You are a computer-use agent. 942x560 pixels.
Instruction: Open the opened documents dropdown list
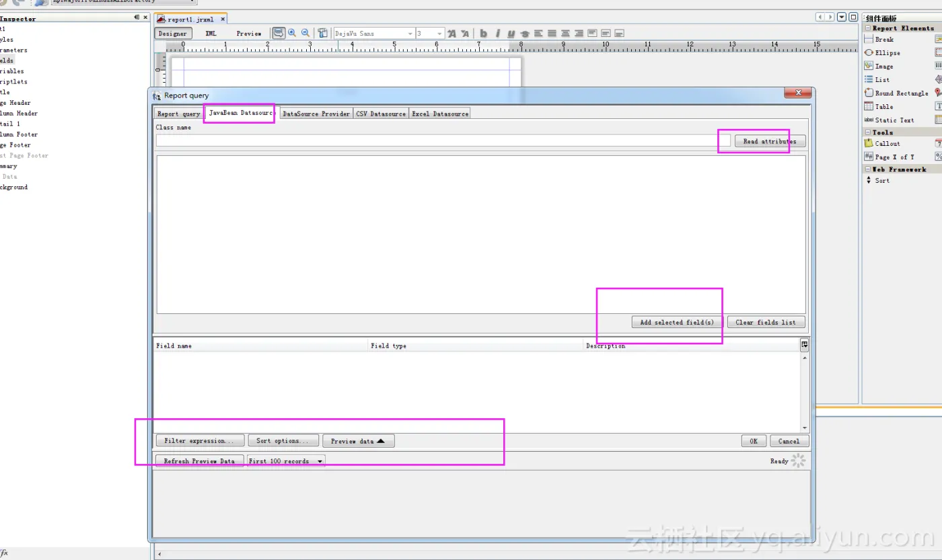842,17
